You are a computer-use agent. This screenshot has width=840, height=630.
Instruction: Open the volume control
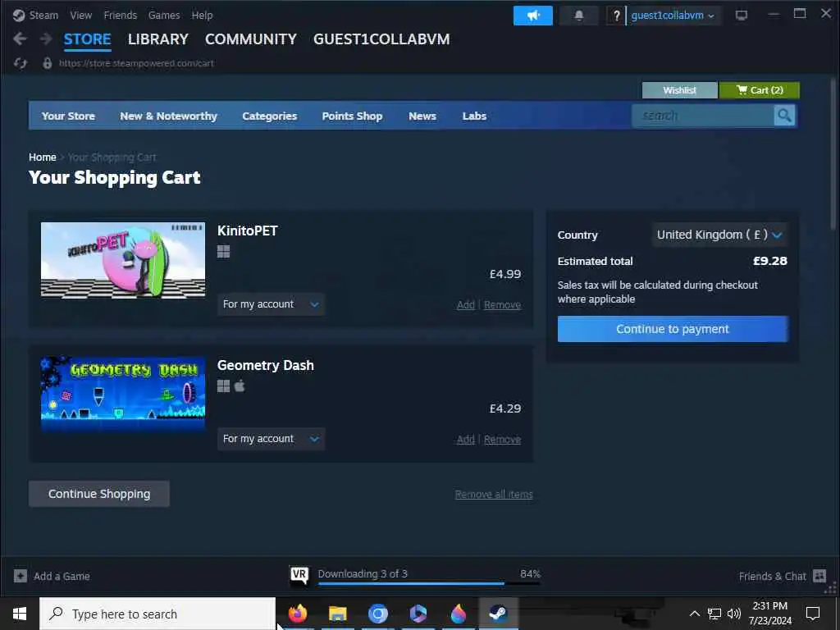pyautogui.click(x=734, y=614)
